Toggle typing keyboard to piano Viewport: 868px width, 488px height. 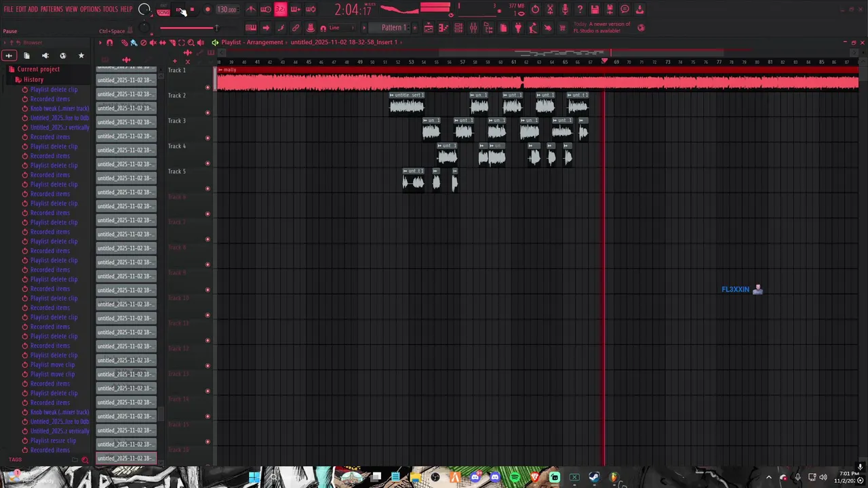251,28
